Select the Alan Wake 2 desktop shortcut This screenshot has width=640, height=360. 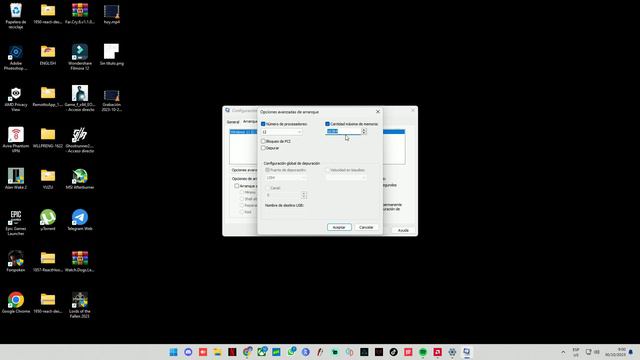click(16, 179)
